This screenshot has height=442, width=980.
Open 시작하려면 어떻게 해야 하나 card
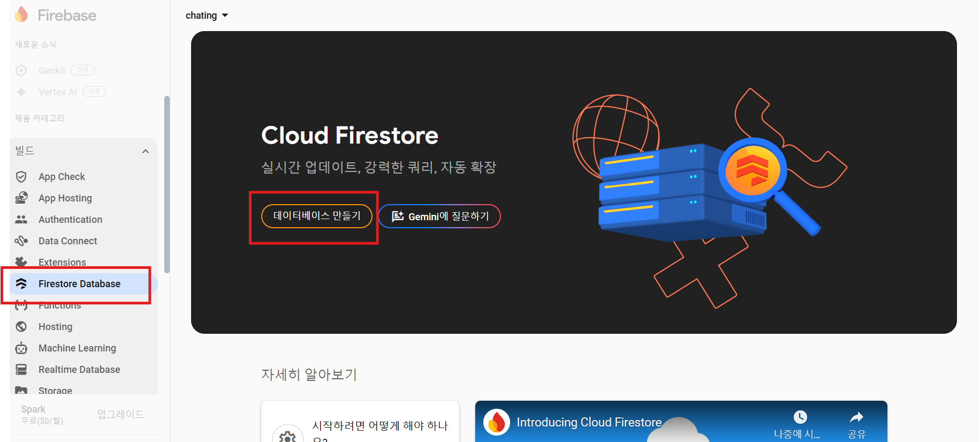coord(360,422)
